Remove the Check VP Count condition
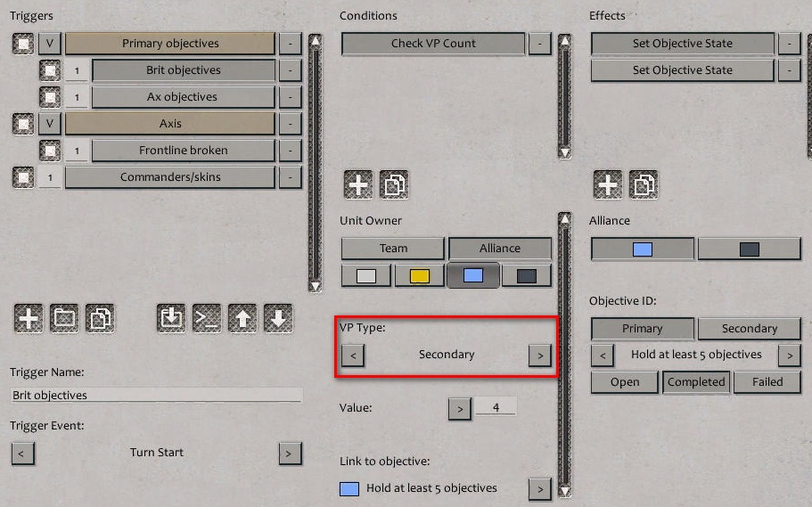Image resolution: width=812 pixels, height=507 pixels. [539, 44]
